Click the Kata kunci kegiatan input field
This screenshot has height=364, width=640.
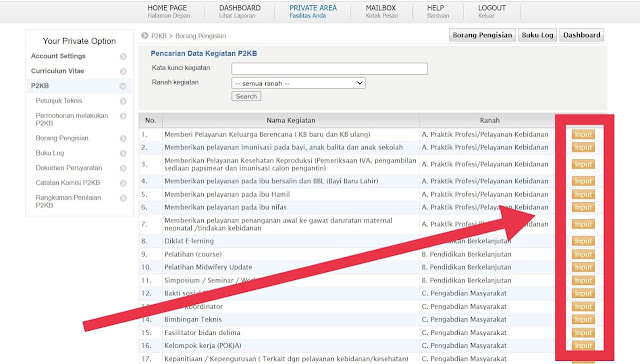click(x=329, y=69)
